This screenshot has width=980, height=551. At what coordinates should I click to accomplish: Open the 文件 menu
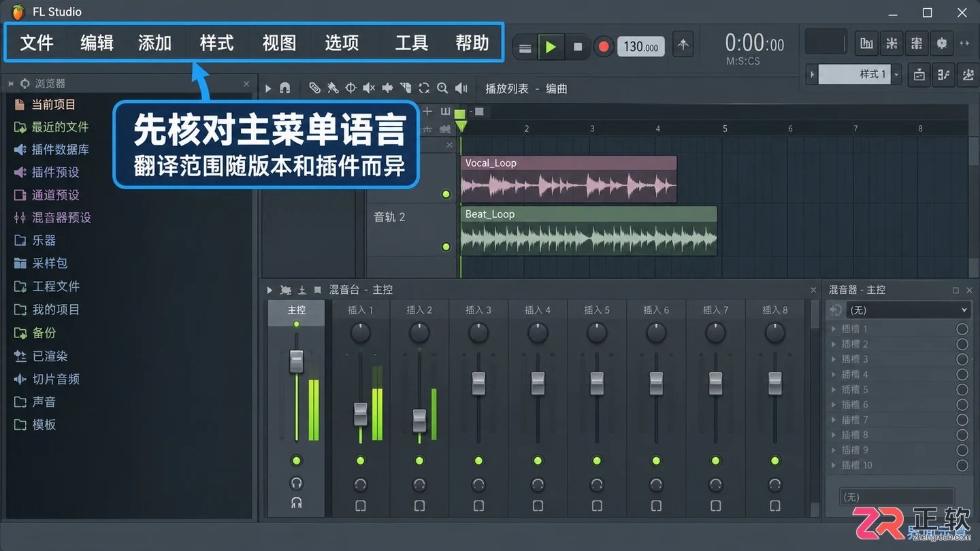pyautogui.click(x=37, y=43)
